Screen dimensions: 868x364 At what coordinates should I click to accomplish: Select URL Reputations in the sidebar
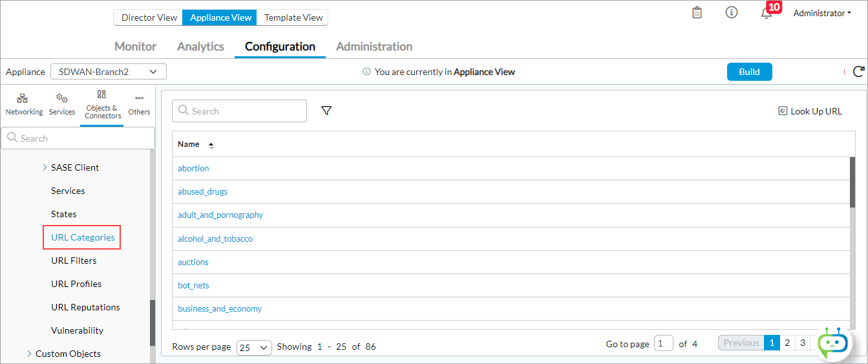click(x=85, y=307)
